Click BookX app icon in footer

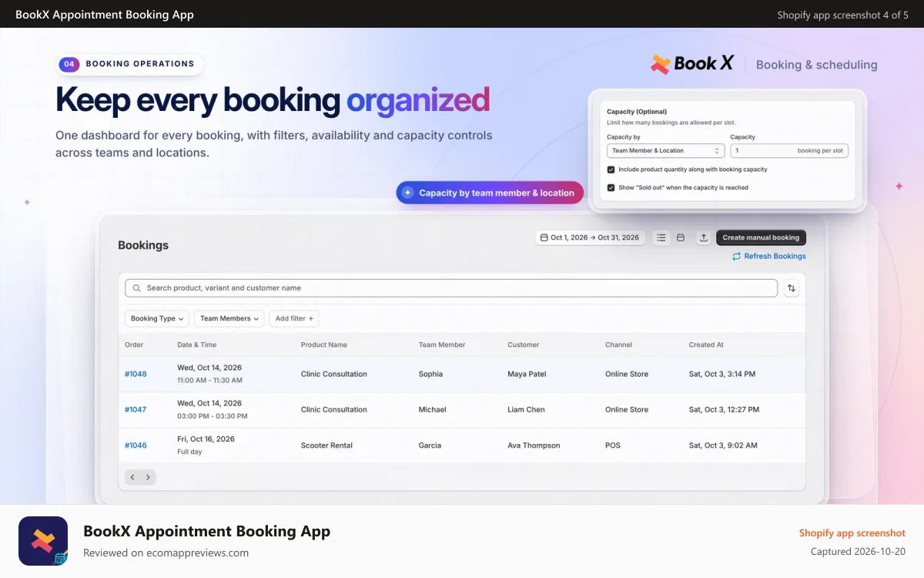[x=43, y=540]
